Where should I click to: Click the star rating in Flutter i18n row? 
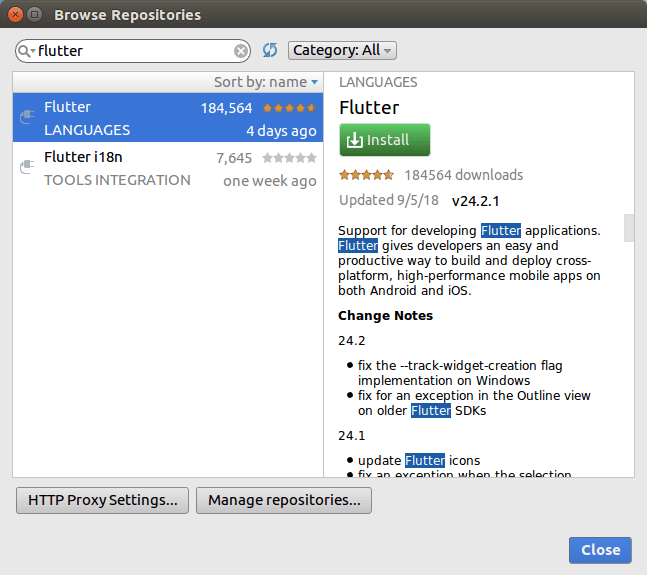[x=289, y=158]
